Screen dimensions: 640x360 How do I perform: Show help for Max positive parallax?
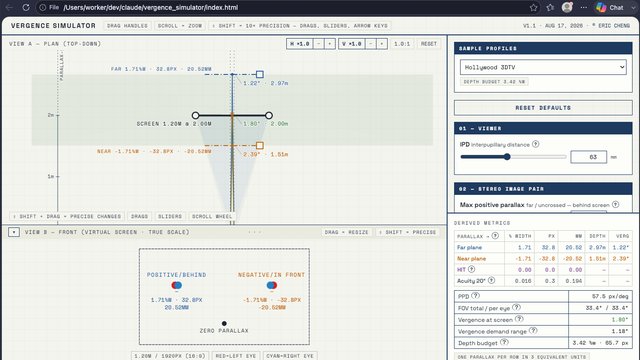[x=616, y=204]
